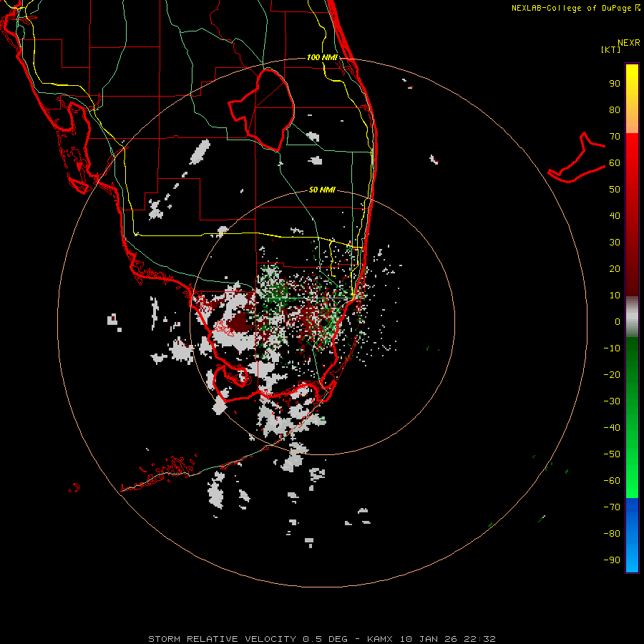Select the -10 value on velocity scale
The image size is (644, 644).
tap(612, 348)
